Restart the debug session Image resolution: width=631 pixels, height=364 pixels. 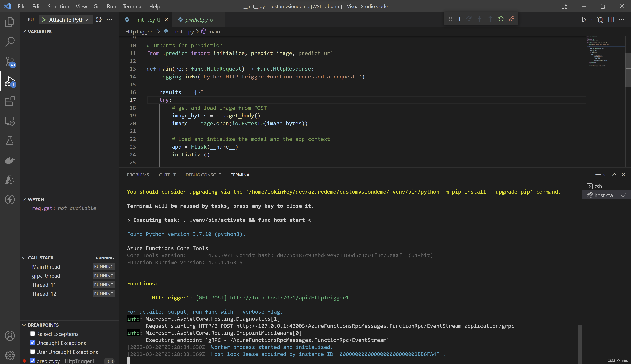(501, 19)
